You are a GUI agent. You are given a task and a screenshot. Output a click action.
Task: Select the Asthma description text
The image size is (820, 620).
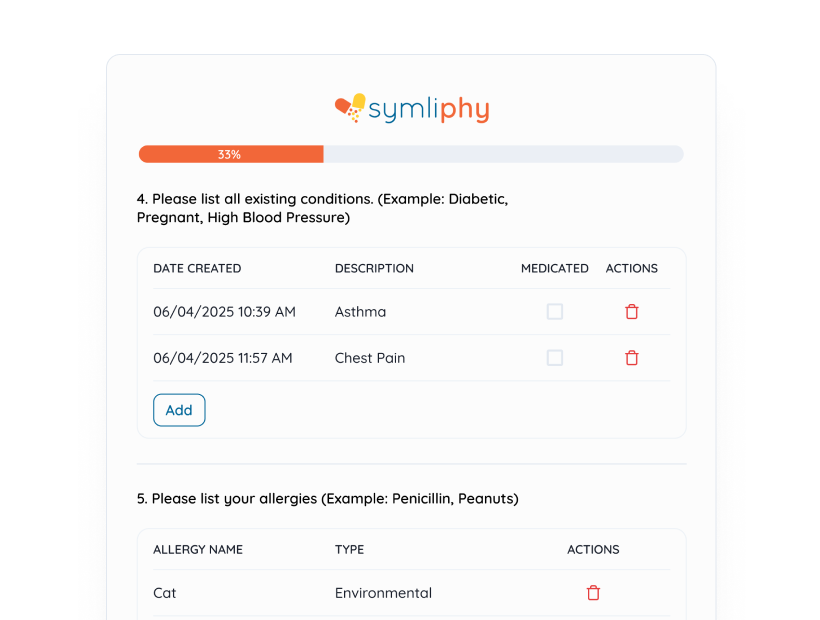tap(360, 311)
